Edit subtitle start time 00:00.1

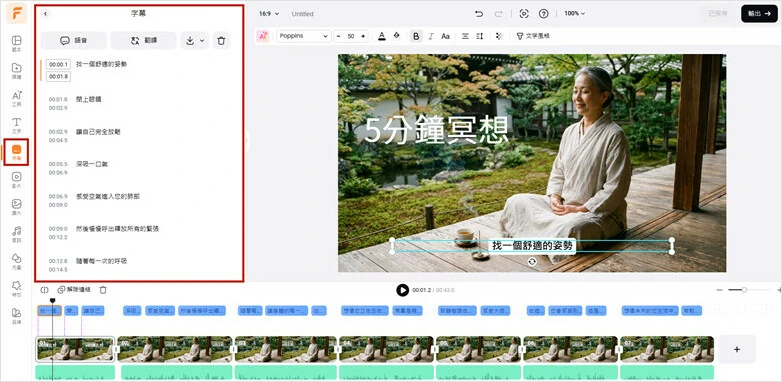coord(58,64)
